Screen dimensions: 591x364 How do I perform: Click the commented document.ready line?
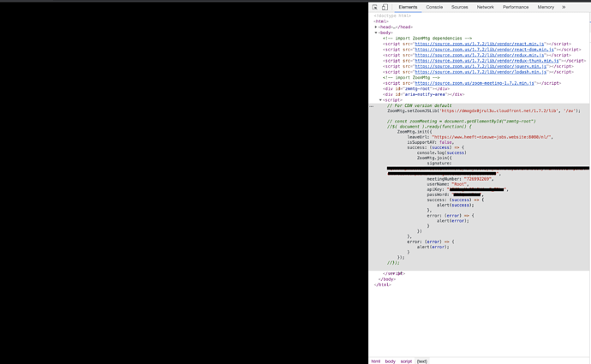pos(429,127)
